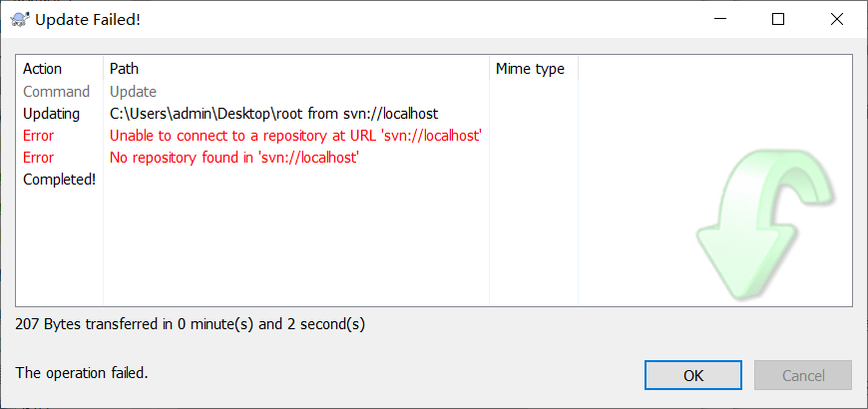868x409 pixels.
Task: Click the grayed Cancel button
Action: pos(803,375)
